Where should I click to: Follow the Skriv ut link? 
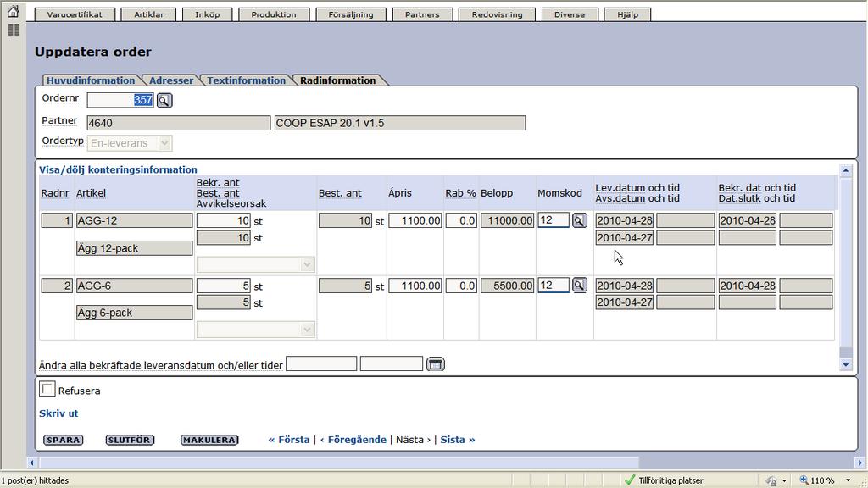click(58, 413)
